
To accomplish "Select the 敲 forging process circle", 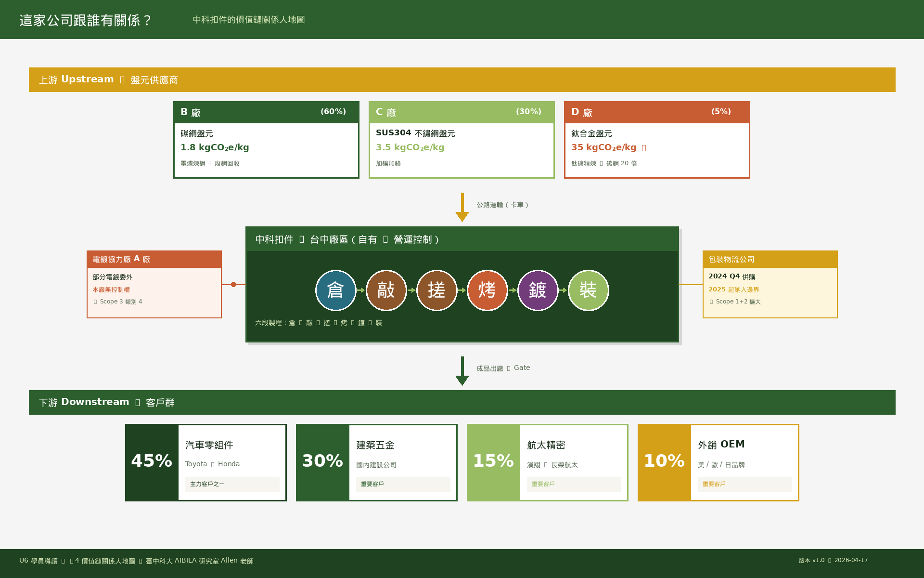I will point(386,290).
